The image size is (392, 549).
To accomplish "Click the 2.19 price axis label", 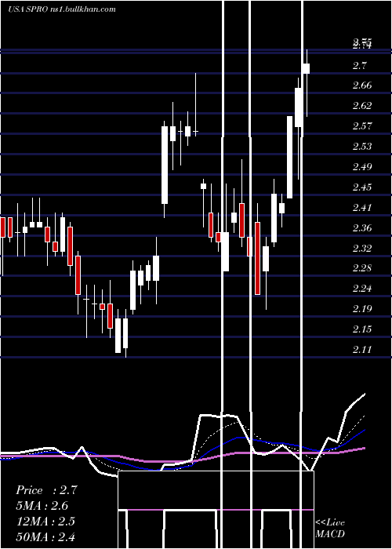I will [362, 309].
